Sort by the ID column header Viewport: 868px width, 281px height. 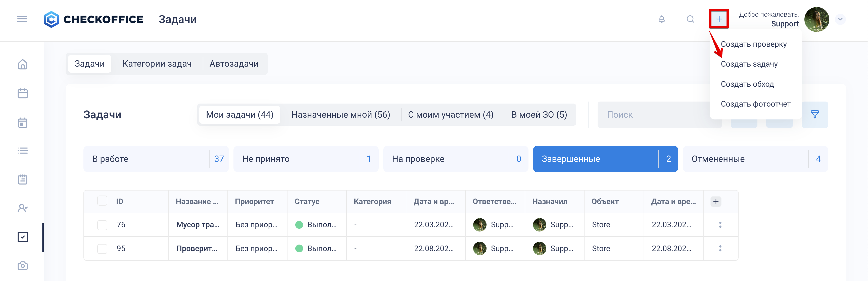pyautogui.click(x=120, y=202)
